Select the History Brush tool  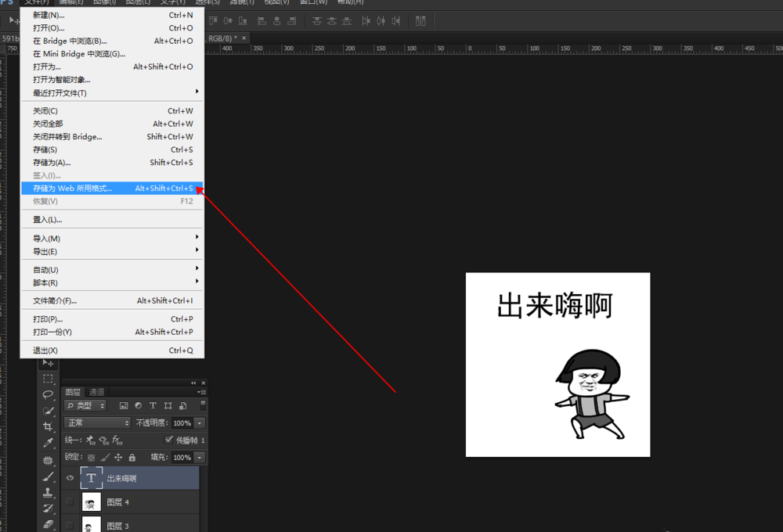[x=48, y=509]
